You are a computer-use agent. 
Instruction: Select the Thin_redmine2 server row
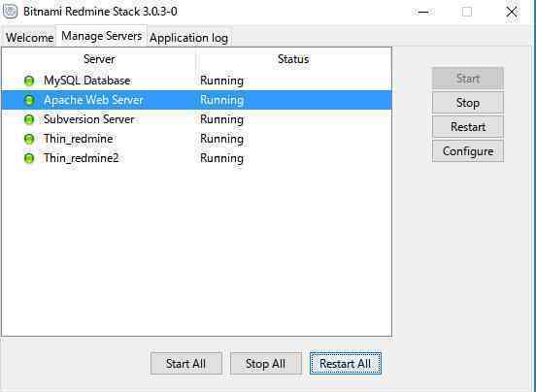tap(196, 158)
